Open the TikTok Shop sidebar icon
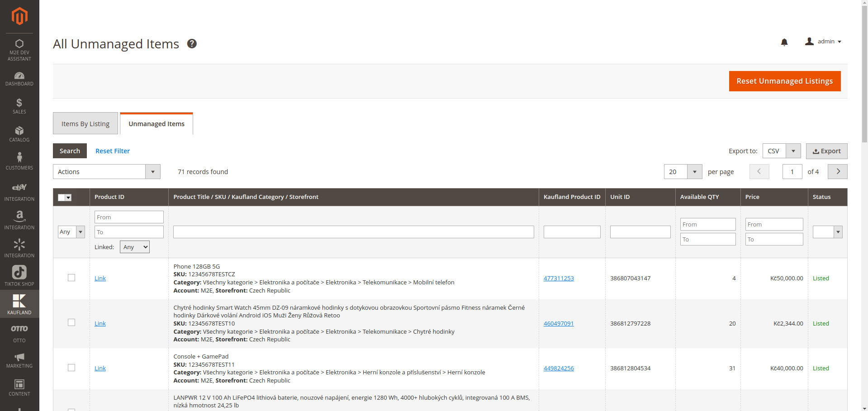 pyautogui.click(x=19, y=276)
